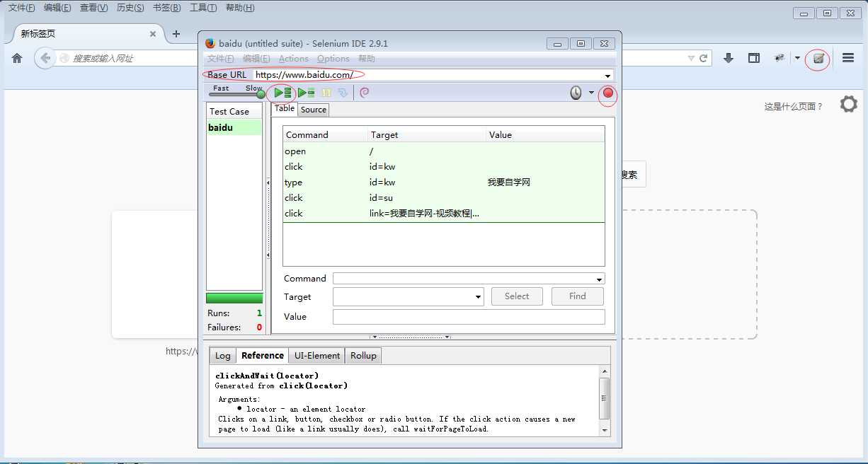Select the 'type id=kw' command row
Viewport: 868px width, 464px height.
pyautogui.click(x=444, y=182)
